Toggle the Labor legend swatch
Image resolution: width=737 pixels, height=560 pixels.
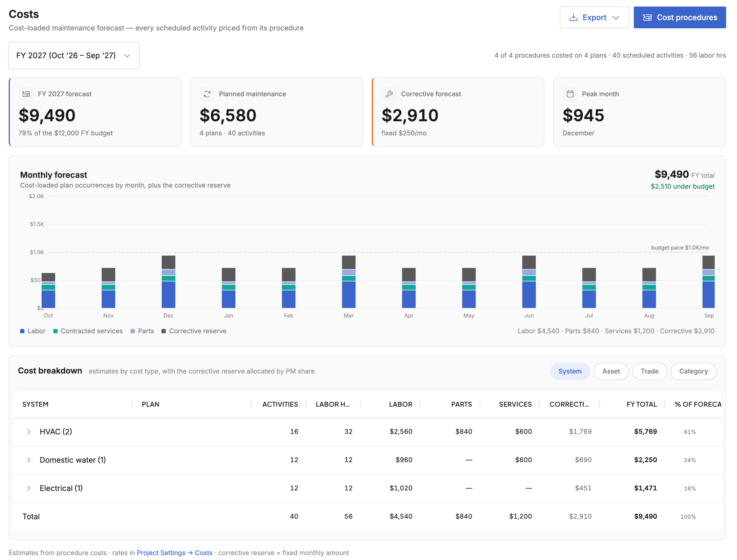[22, 331]
